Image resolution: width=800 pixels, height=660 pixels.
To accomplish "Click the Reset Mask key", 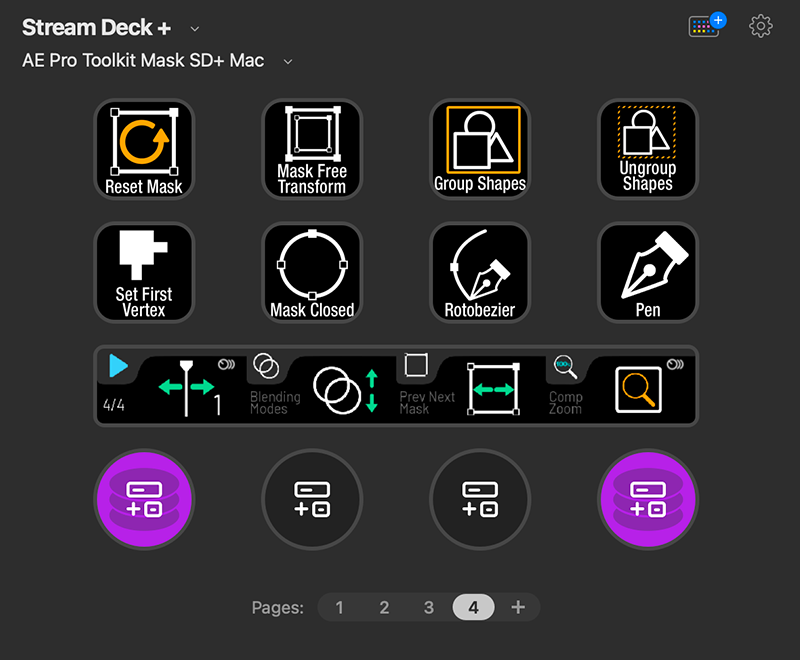I will [x=144, y=149].
